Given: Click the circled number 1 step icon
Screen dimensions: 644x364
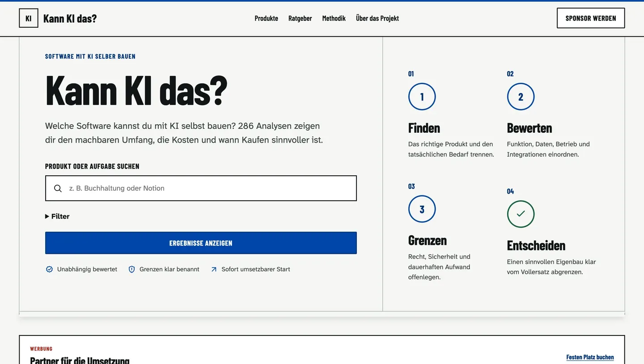Looking at the screenshot, I should point(422,97).
